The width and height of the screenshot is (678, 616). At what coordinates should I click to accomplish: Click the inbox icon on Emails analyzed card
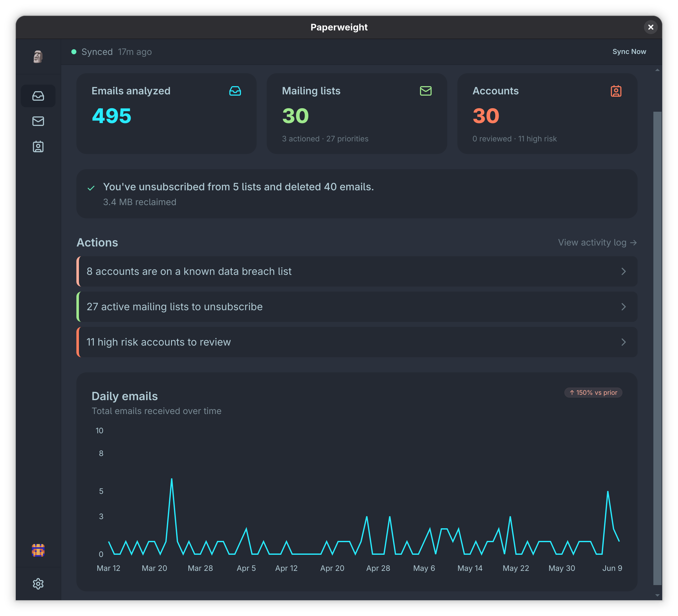coord(235,91)
